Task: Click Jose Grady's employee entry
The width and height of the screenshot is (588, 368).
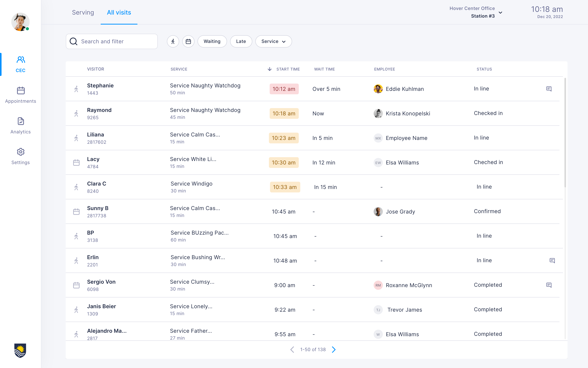Action: click(x=394, y=212)
